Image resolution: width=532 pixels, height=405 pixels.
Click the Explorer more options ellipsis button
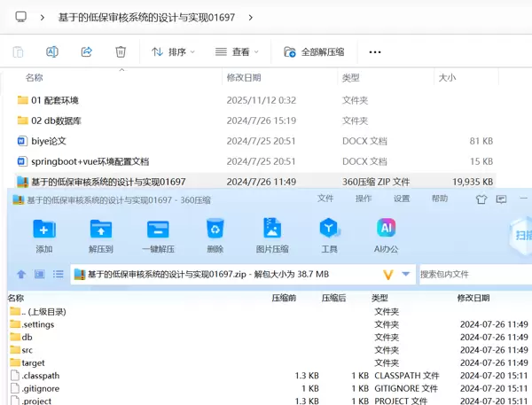coord(374,52)
